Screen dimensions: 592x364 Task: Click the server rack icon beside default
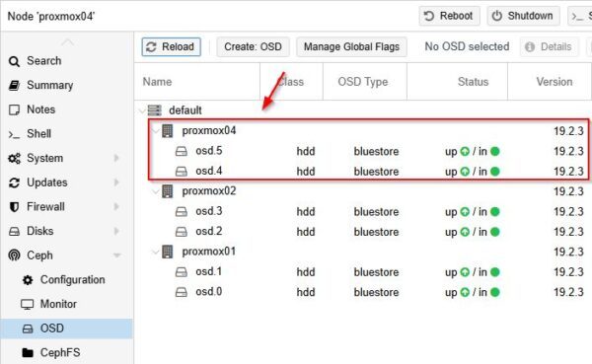tap(155, 110)
